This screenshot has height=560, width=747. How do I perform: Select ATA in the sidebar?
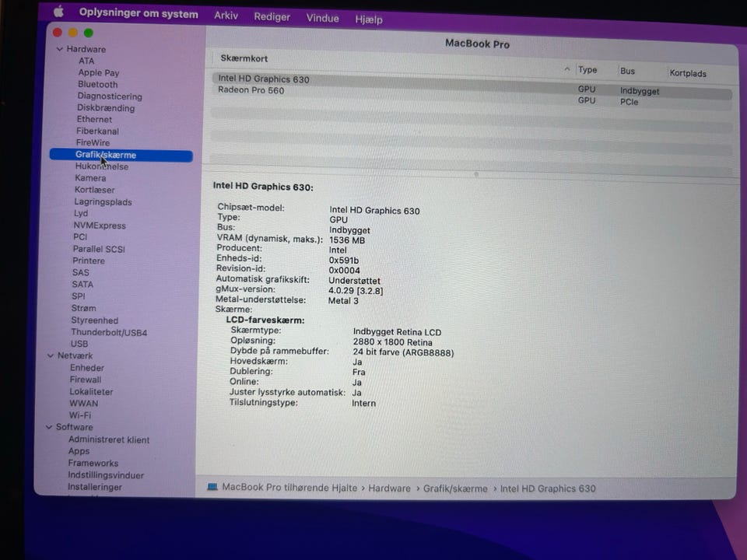pyautogui.click(x=86, y=61)
